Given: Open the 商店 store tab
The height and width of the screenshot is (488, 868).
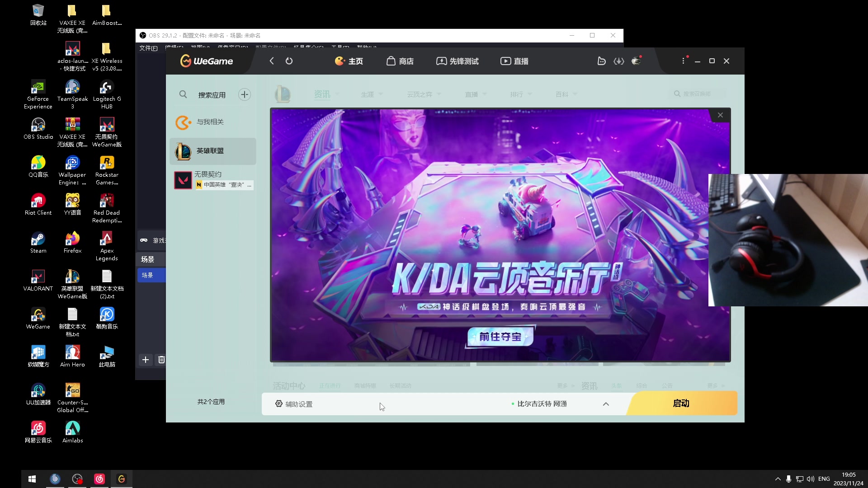Looking at the screenshot, I should click(400, 61).
